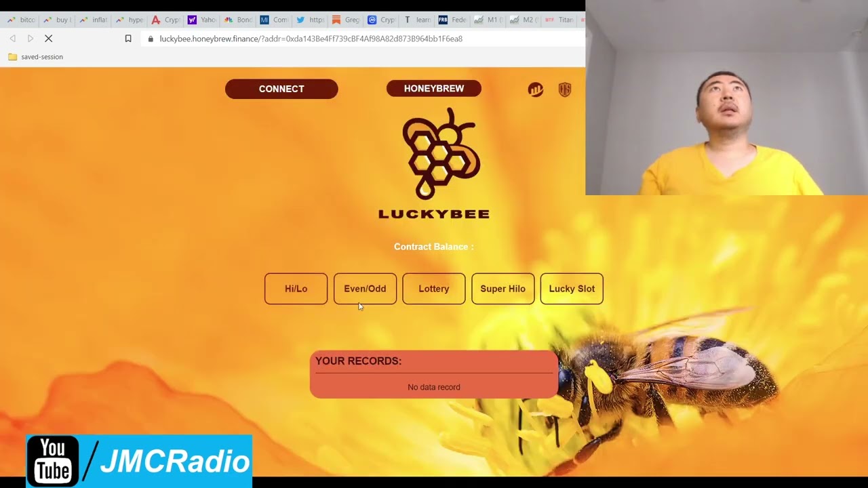The height and width of the screenshot is (488, 868).
Task: Switch to the 'Titan' tab
Action: point(561,20)
